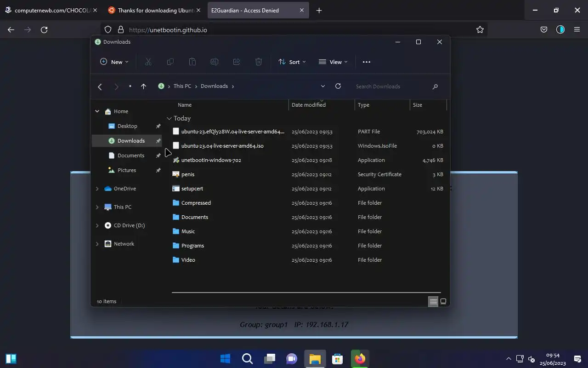Open the Windows Start button
This screenshot has height=368, width=588.
click(x=225, y=358)
